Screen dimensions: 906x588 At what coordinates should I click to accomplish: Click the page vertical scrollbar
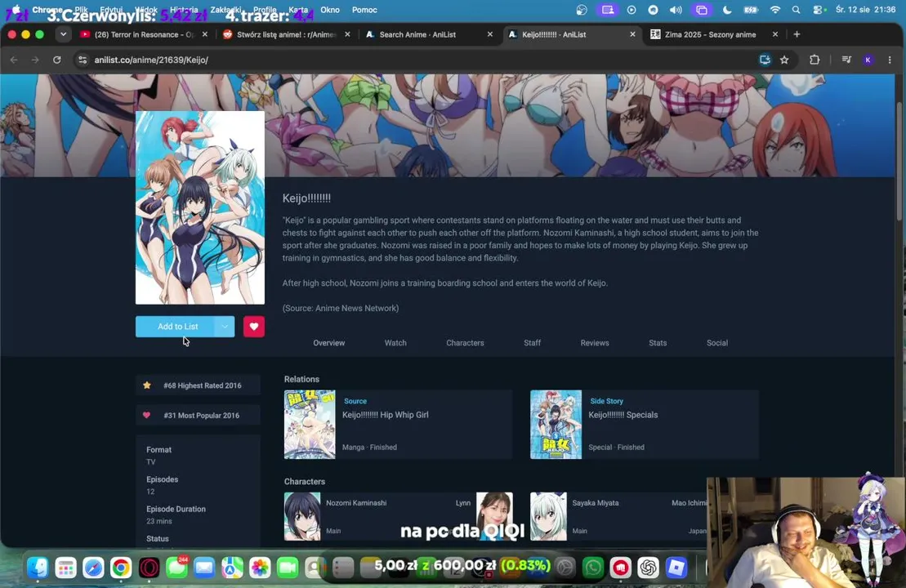point(899,162)
